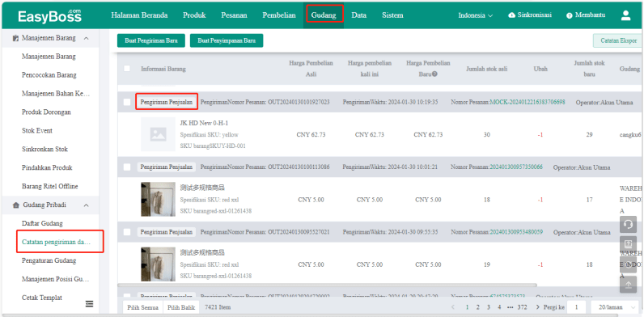
Task: Open the Pembelian top menu
Action: 279,15
